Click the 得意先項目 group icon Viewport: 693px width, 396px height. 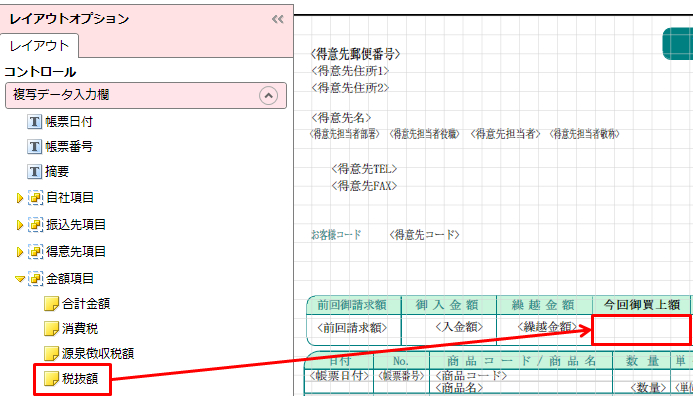click(x=35, y=252)
